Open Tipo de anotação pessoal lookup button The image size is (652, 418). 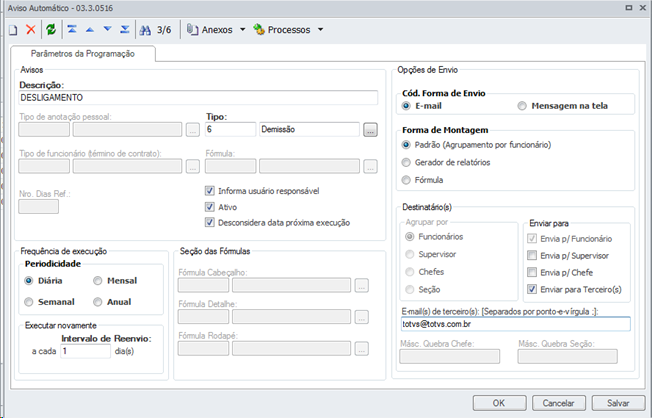click(193, 130)
